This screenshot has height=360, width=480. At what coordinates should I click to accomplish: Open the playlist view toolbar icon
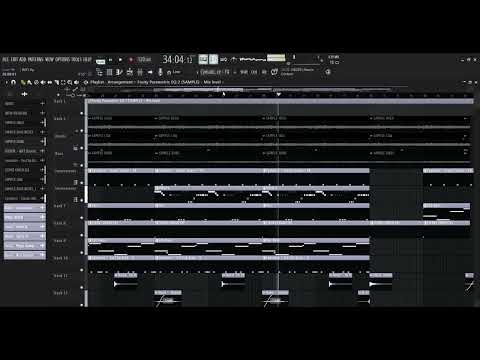tap(99, 72)
